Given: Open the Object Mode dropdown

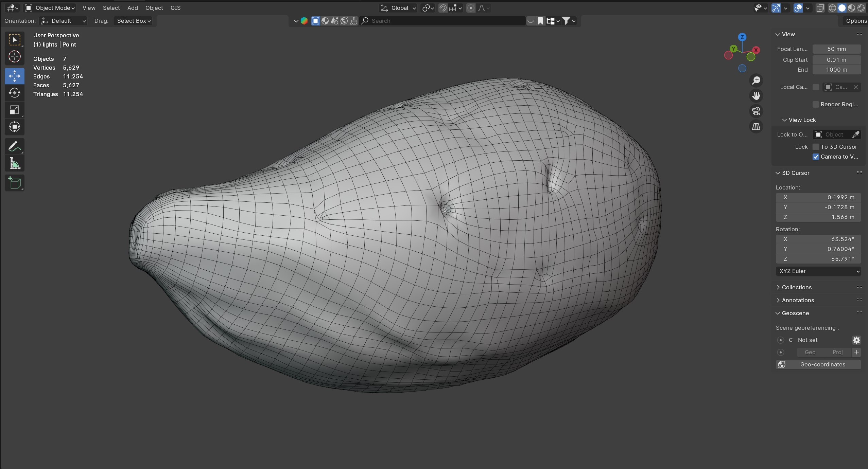Looking at the screenshot, I should (x=50, y=8).
